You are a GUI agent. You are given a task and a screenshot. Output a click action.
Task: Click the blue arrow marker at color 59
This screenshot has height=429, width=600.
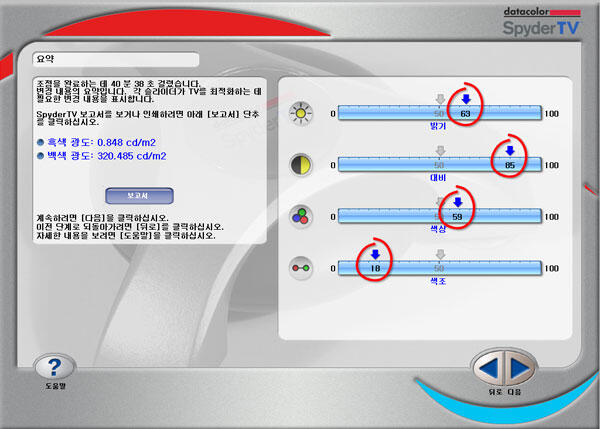tap(458, 202)
